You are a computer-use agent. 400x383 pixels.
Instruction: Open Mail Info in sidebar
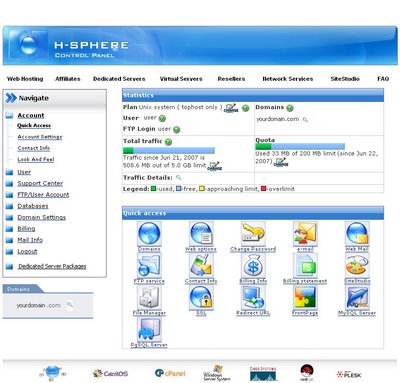click(x=30, y=240)
